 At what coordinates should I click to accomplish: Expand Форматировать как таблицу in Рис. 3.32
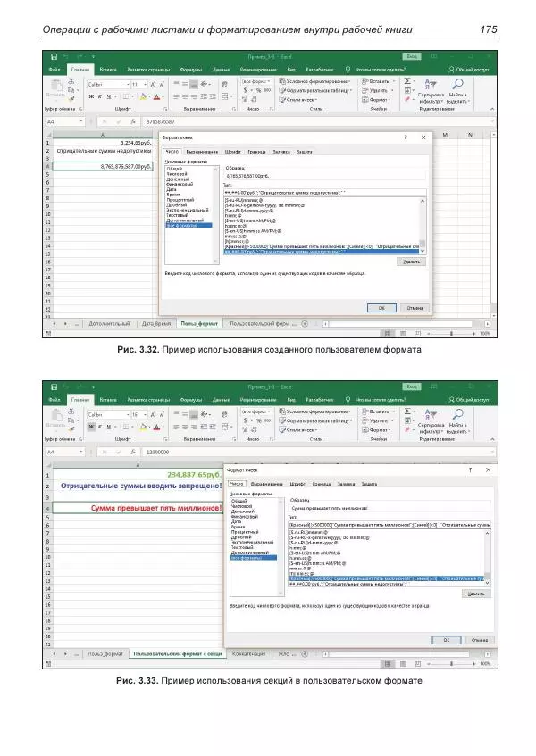(316, 90)
